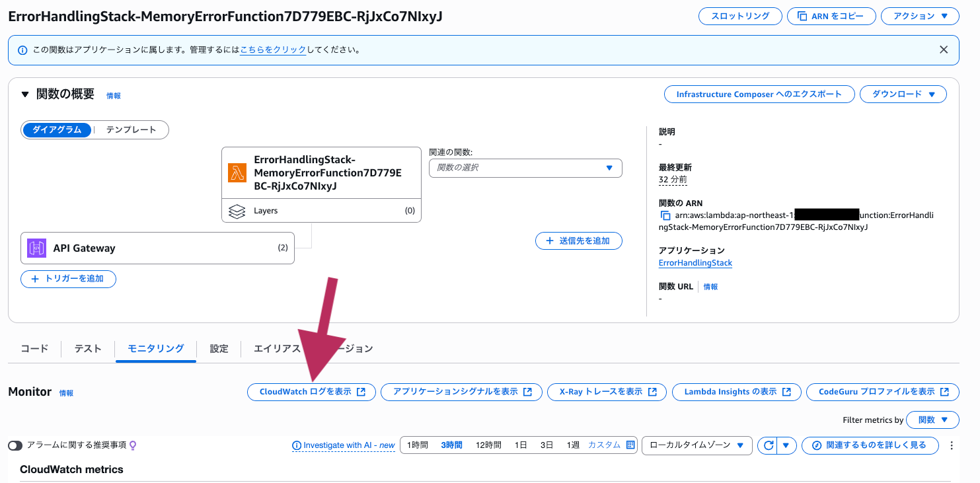The image size is (980, 483).
Task: Open Lambda Insights の表示
Action: coord(737,392)
